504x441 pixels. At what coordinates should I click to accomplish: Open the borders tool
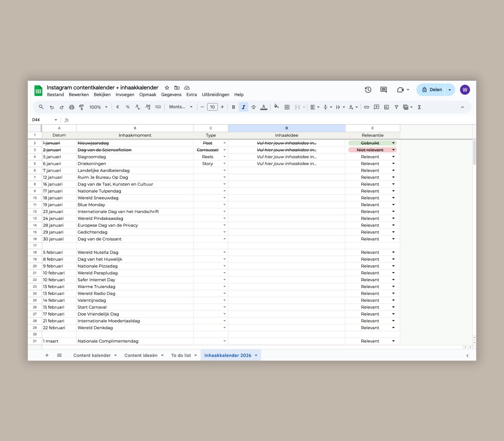[287, 107]
